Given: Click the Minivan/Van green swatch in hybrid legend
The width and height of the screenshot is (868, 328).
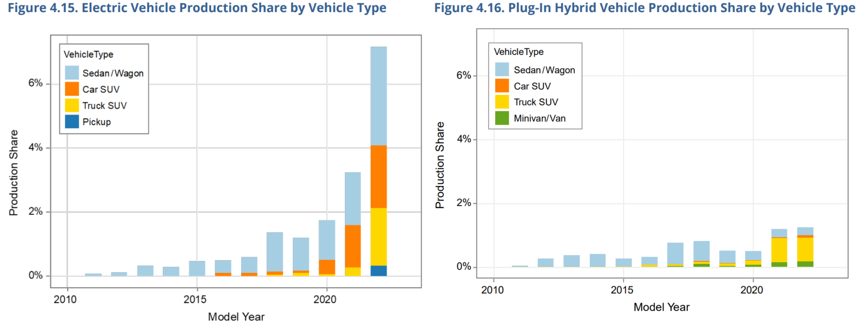Looking at the screenshot, I should tap(502, 118).
